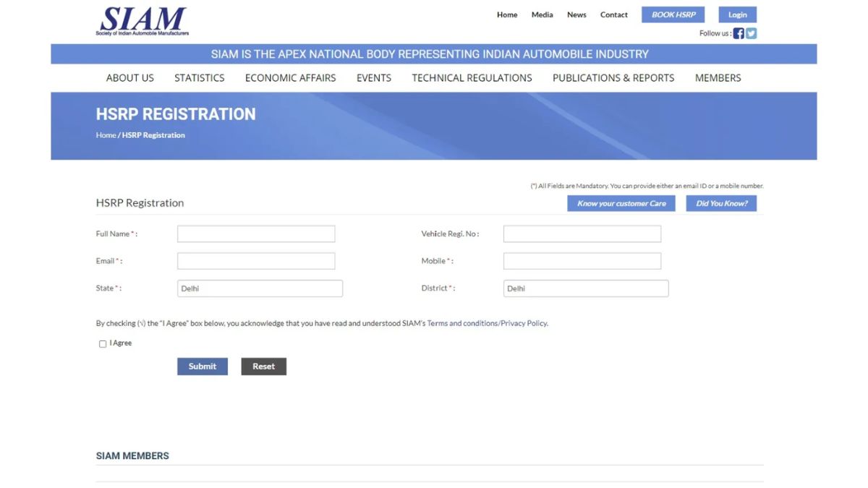
Task: Check the I Agree checkbox
Action: tap(103, 343)
